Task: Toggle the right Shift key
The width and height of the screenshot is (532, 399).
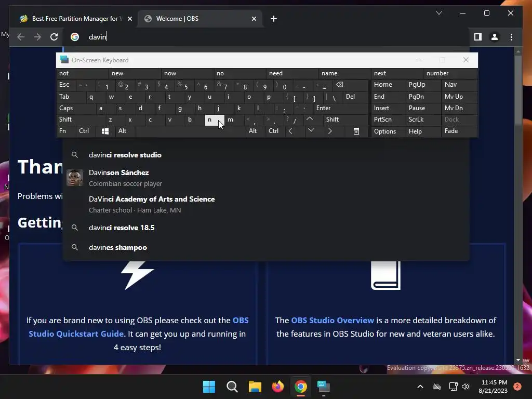Action: click(345, 119)
